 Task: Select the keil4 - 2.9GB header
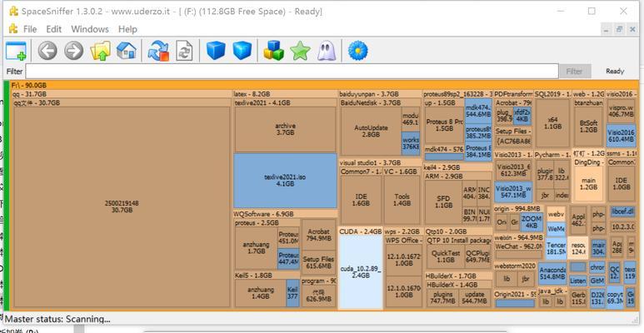(457, 167)
